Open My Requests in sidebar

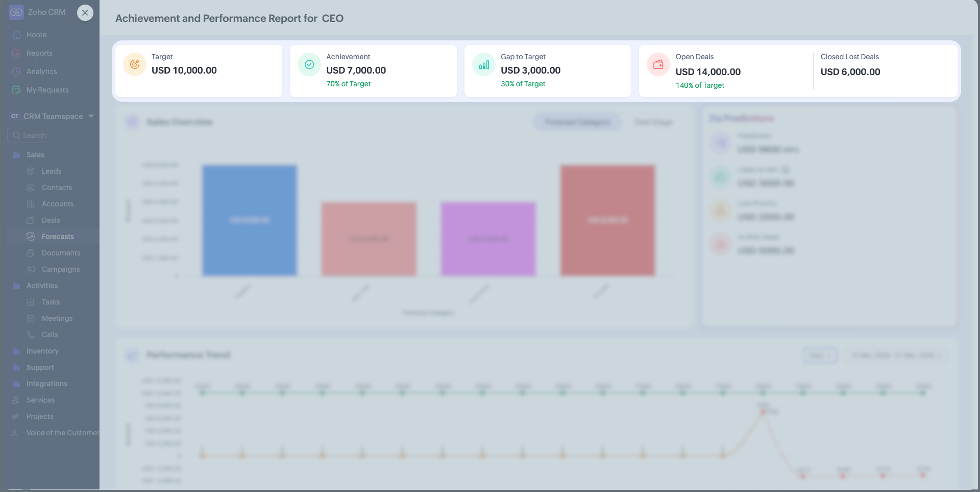click(47, 90)
